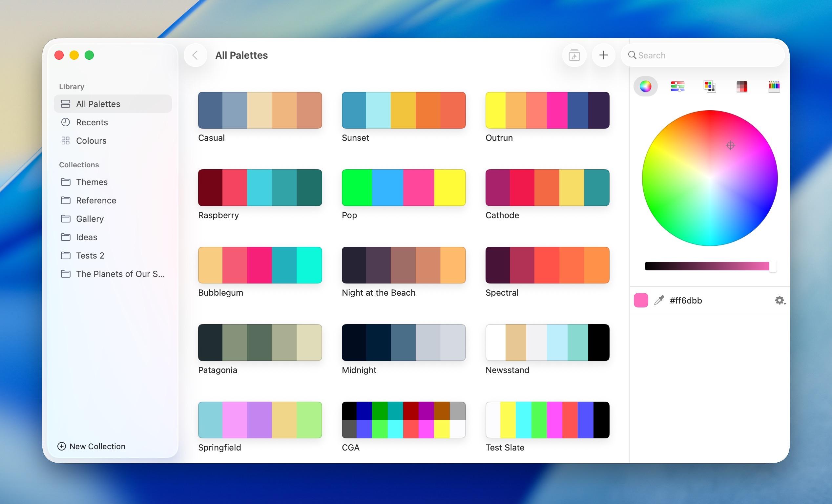This screenshot has width=832, height=504.
Task: Click the New Collection button
Action: pyautogui.click(x=91, y=446)
